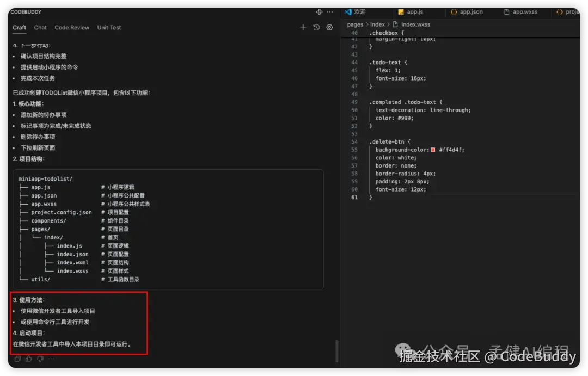Viewport: 588px width, 376px height.
Task: Click the file icon on app.wxss tab
Action: [x=507, y=12]
